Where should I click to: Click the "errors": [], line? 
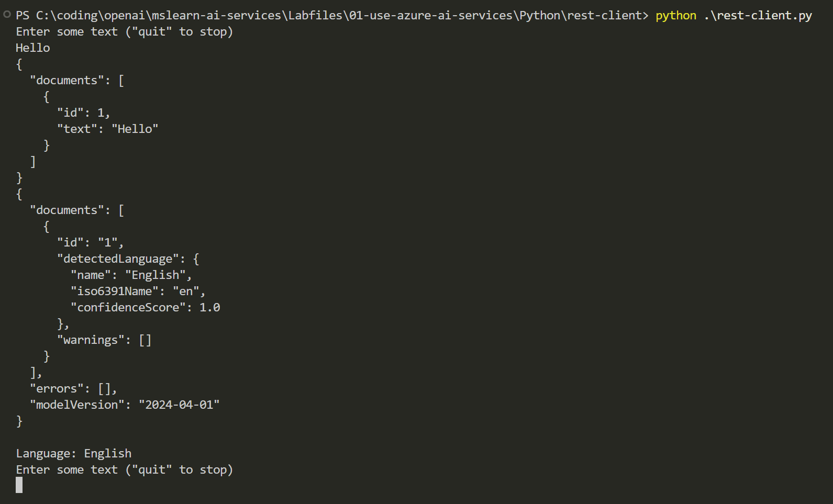coord(74,388)
